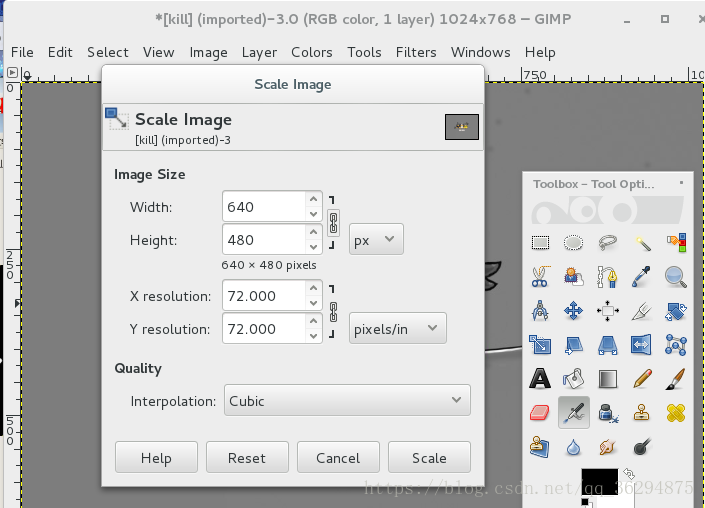Select the Zoom magnifier tool
Image resolution: width=705 pixels, height=508 pixels.
[x=676, y=276]
